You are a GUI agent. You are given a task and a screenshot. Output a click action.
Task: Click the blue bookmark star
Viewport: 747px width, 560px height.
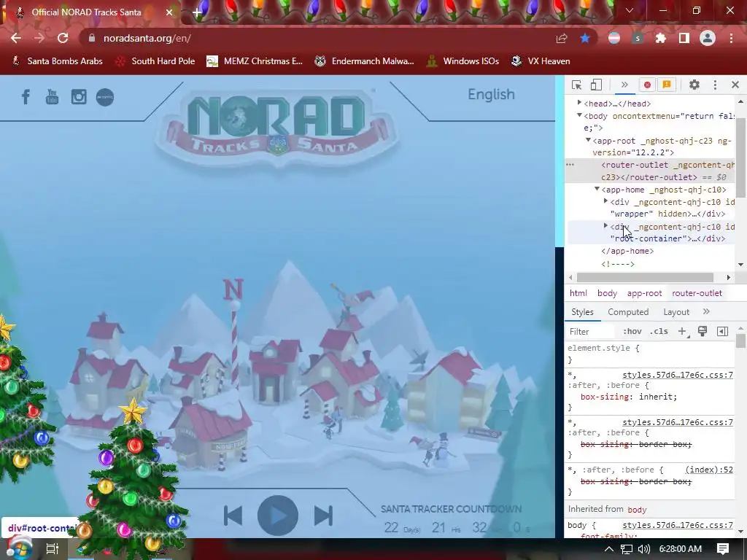(x=585, y=38)
